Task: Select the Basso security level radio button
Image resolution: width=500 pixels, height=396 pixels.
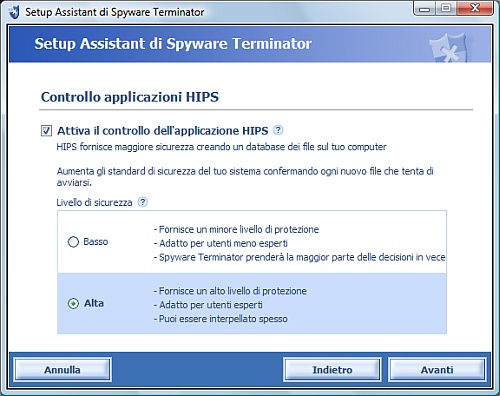Action: click(73, 242)
